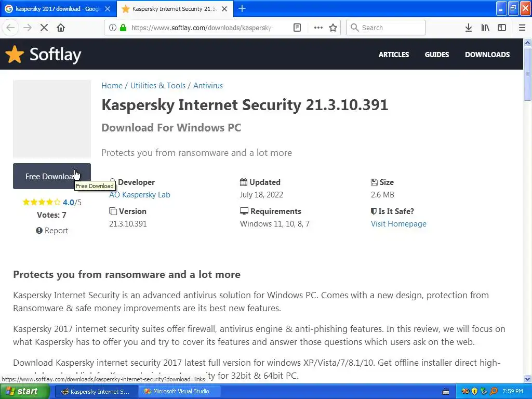
Task: Open the AO Kaspersky Lab developer link
Action: click(x=139, y=195)
